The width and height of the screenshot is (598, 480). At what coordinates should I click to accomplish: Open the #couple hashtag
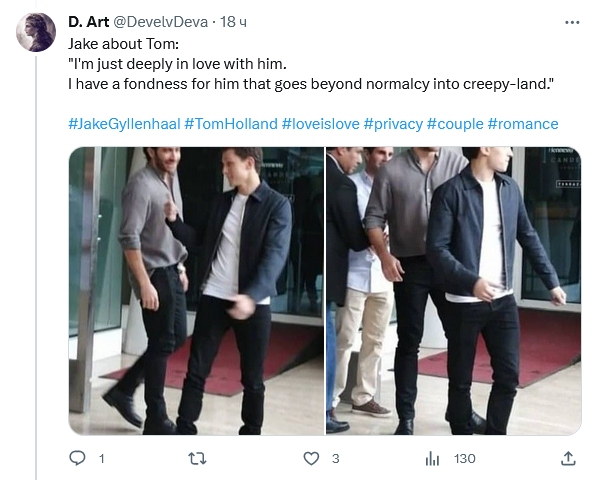point(455,124)
